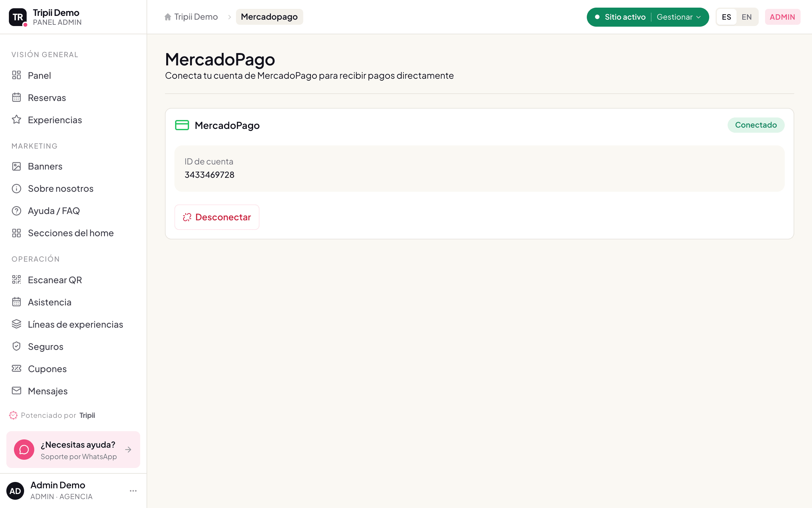Screen dimensions: 812x508
Task: Click the arrow on the help card
Action: 128,450
